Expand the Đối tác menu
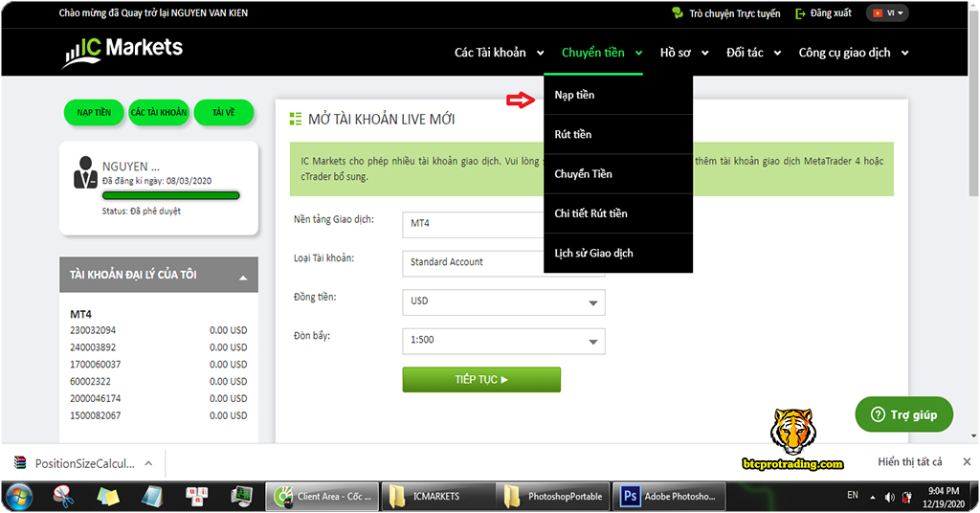This screenshot has height=513, width=980. (753, 53)
